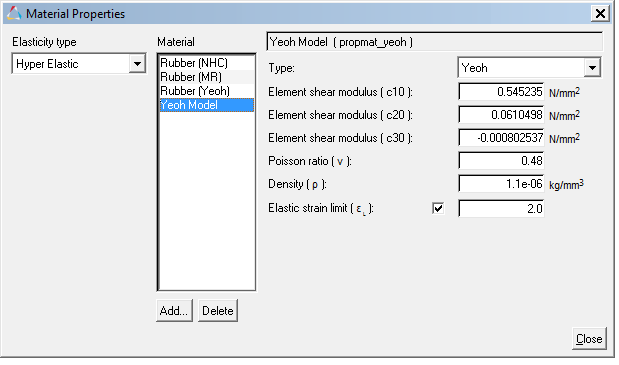The image size is (619, 365).
Task: Focus the c10 shear modulus field
Action: coord(501,92)
